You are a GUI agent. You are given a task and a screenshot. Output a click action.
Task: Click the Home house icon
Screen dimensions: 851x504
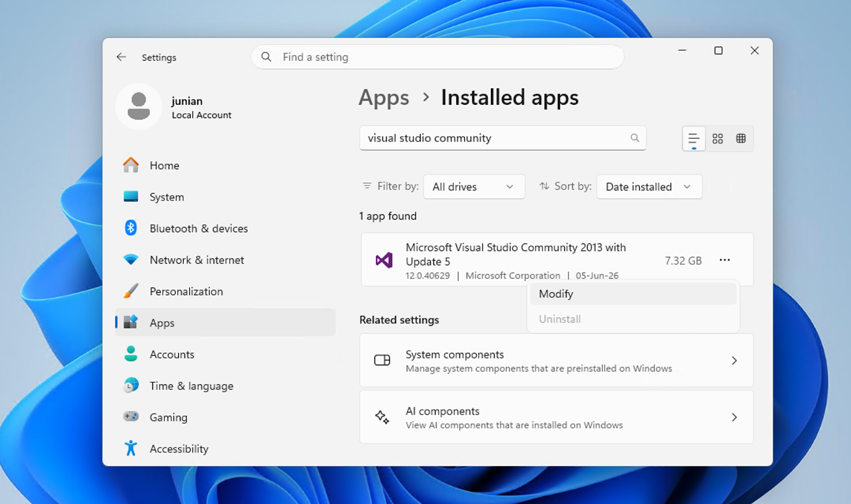tap(131, 165)
